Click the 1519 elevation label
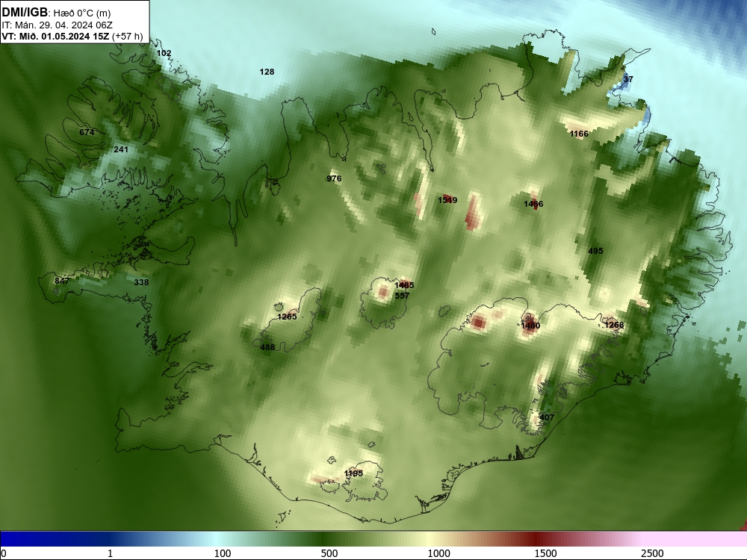This screenshot has width=747, height=560. click(447, 200)
